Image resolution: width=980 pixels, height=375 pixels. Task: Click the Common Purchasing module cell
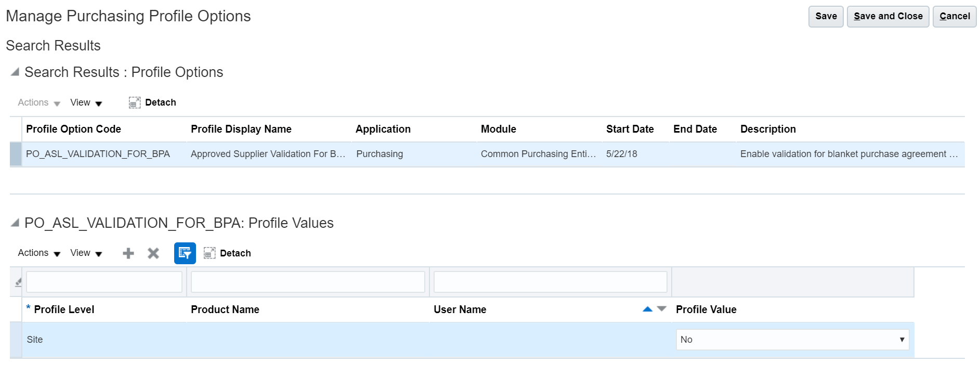pyautogui.click(x=538, y=154)
